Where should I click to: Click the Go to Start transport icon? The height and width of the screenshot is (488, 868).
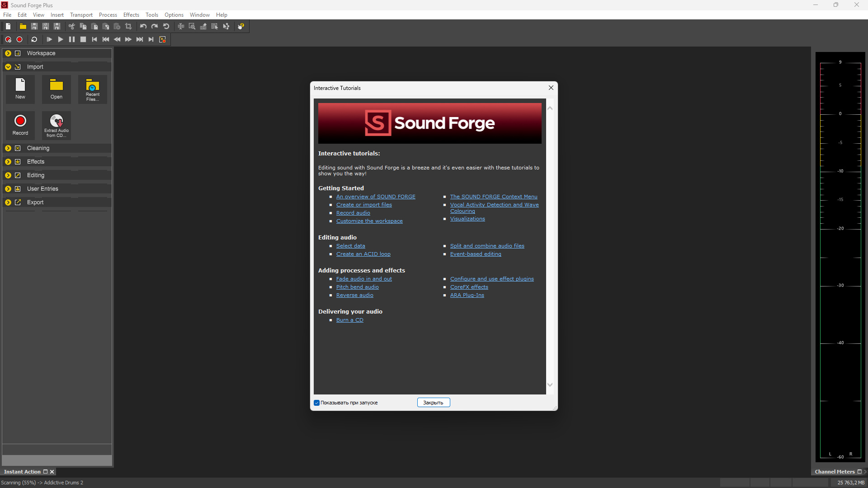pos(94,39)
